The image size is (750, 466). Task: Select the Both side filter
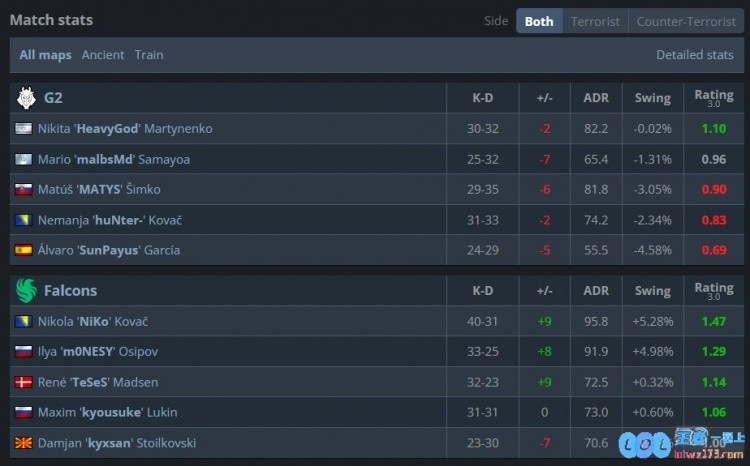pos(539,21)
